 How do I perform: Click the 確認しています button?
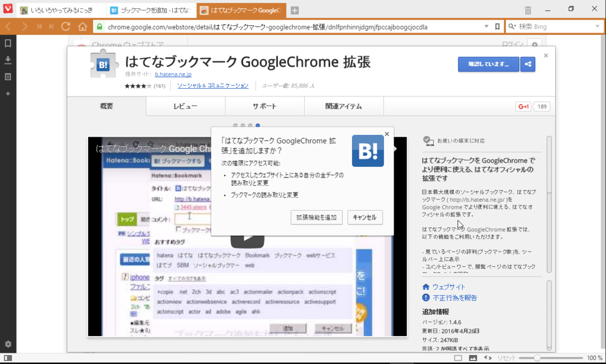(488, 64)
